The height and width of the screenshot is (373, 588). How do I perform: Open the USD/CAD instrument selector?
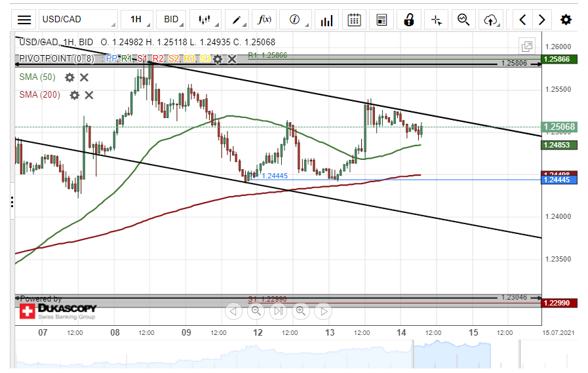77,20
